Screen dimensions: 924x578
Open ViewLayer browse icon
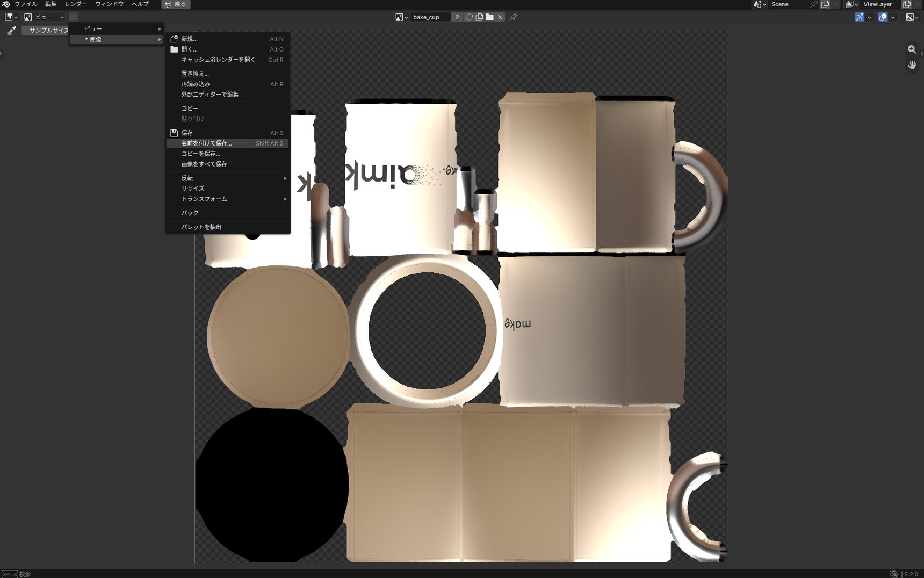coord(852,4)
